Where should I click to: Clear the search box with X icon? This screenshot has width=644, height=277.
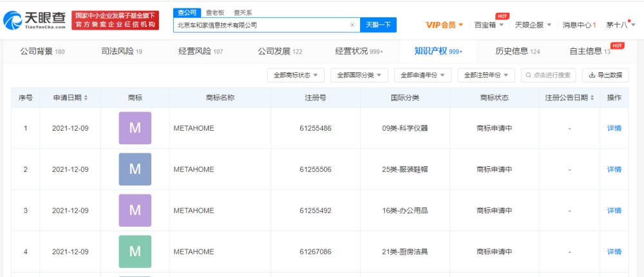tap(352, 24)
